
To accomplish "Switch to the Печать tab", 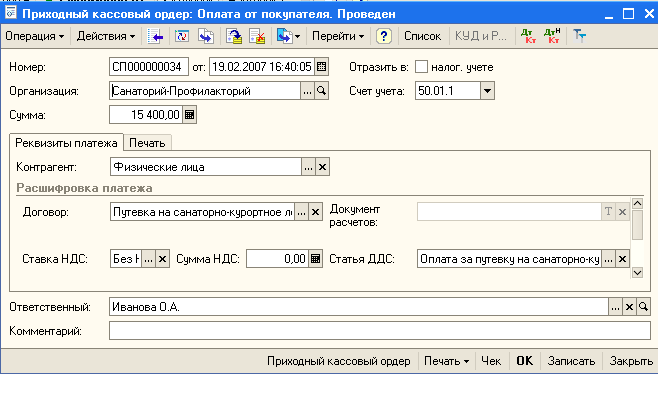I will 147,142.
